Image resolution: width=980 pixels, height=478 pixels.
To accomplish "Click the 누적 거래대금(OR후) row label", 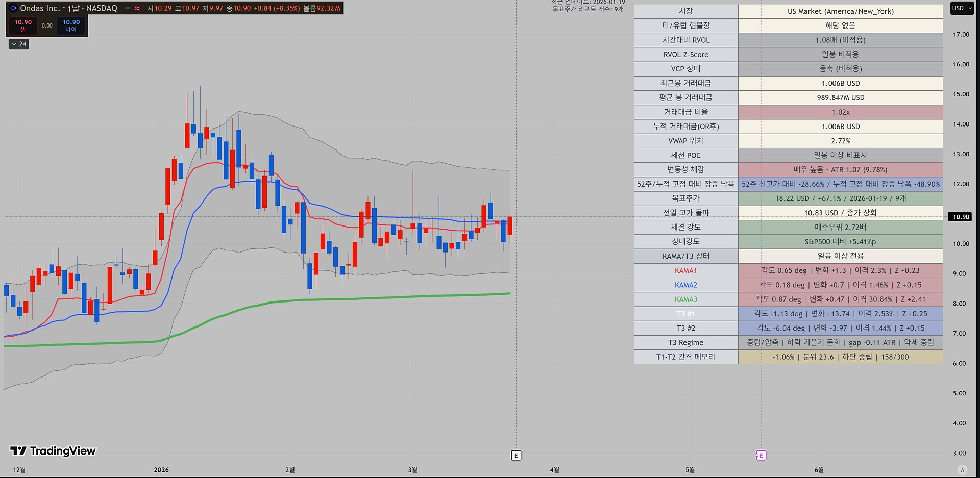I will 685,126.
